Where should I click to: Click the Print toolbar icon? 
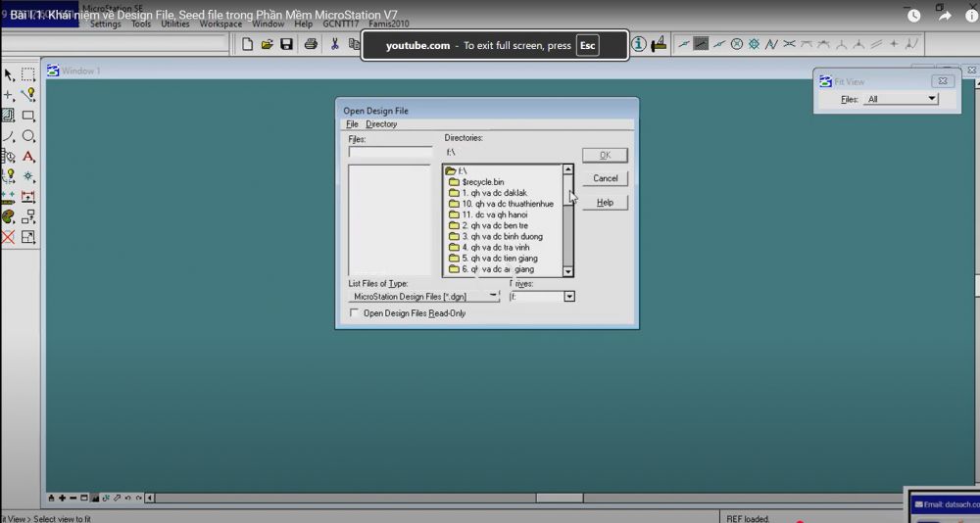pyautogui.click(x=311, y=44)
